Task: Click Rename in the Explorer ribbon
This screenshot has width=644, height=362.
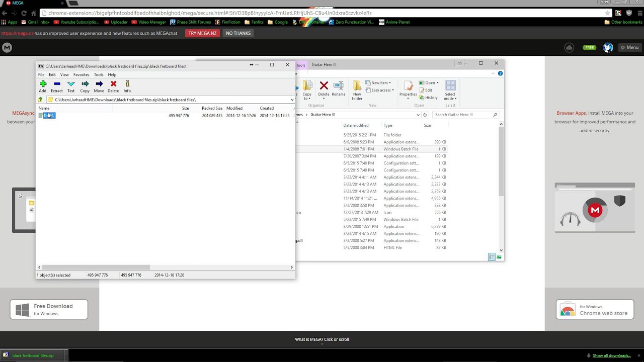Action: click(x=339, y=89)
